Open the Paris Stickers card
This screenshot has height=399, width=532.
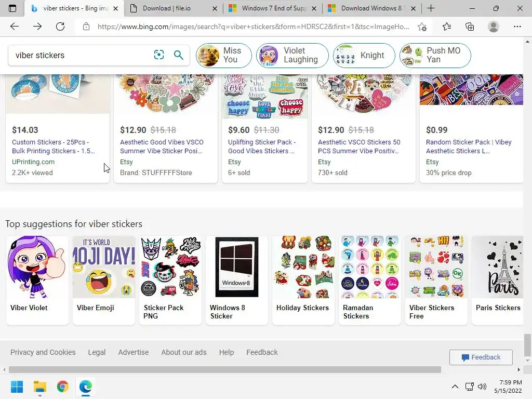(497, 280)
